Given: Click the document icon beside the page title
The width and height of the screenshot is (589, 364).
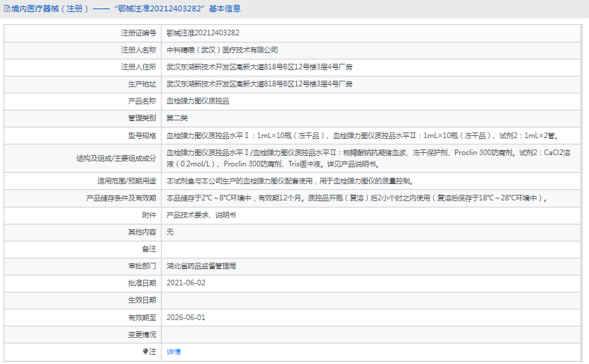Looking at the screenshot, I should (7, 8).
